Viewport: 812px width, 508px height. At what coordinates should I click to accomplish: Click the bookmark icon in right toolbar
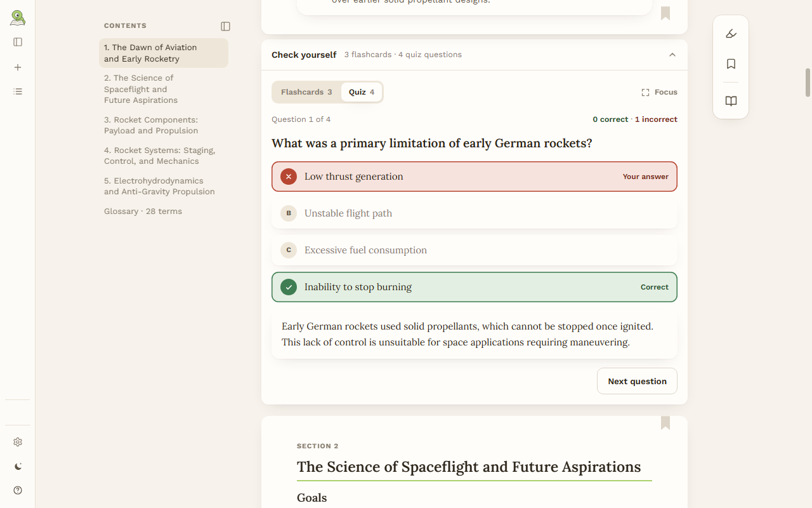coord(731,64)
